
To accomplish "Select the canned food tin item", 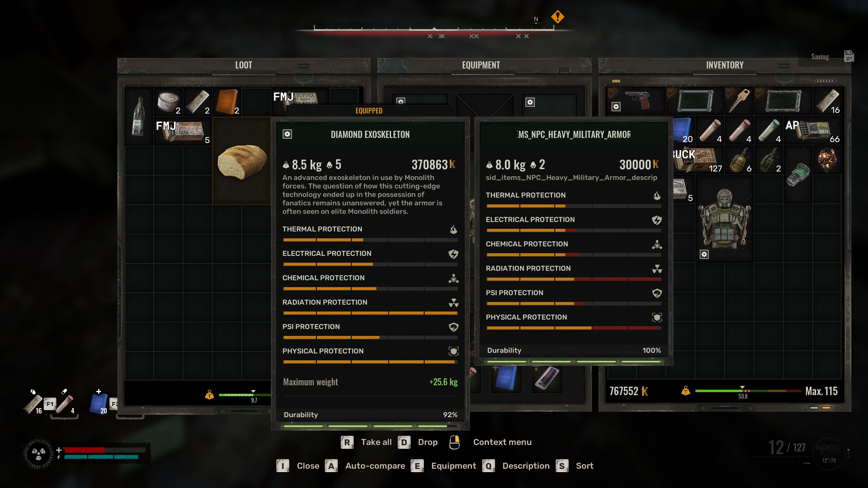I will pyautogui.click(x=169, y=102).
